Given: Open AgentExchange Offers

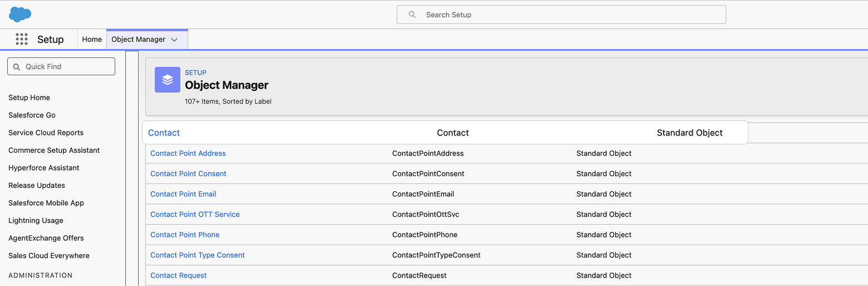Looking at the screenshot, I should tap(46, 238).
